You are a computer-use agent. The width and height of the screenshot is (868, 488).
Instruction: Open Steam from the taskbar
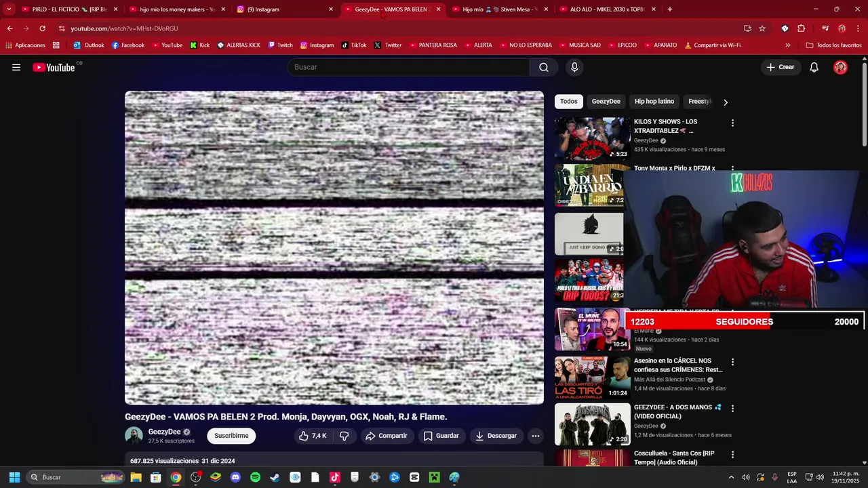(275, 477)
